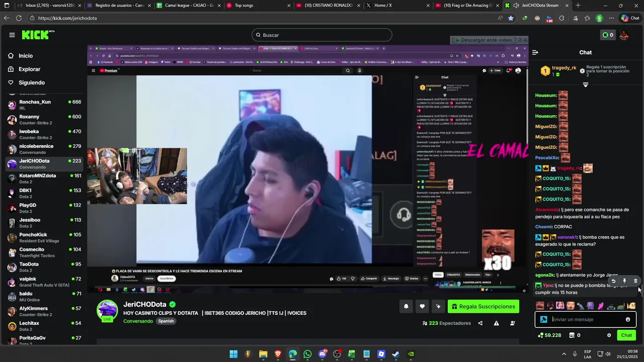Screen dimensions: 644x362
Task: Open Steam from the taskbar
Action: click(x=396, y=354)
